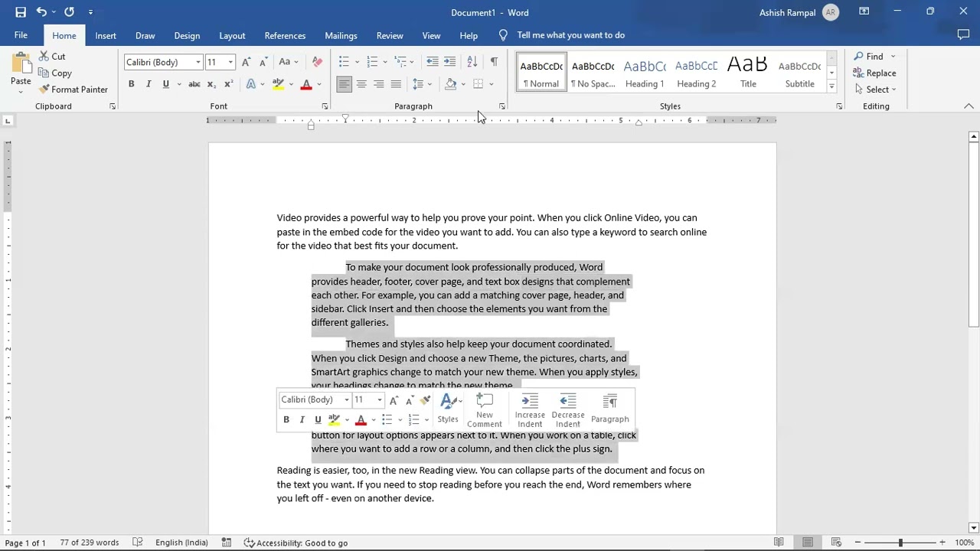Switch to the Design tab
The height and width of the screenshot is (551, 980).
[187, 35]
